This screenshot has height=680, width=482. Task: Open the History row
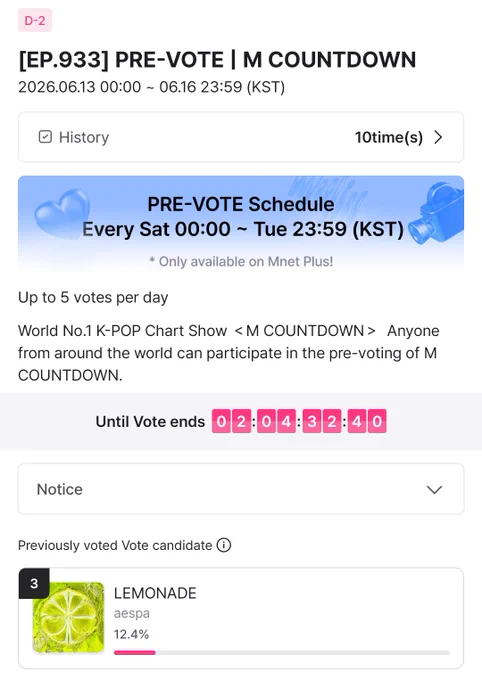(241, 137)
